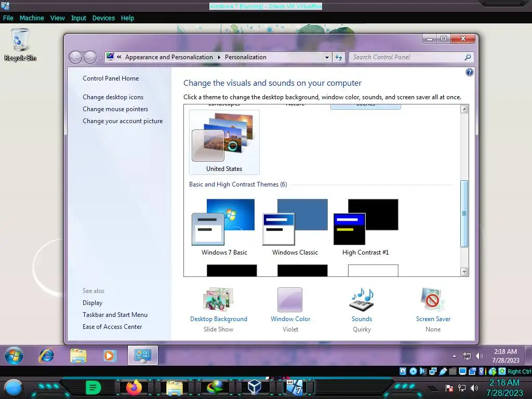Image resolution: width=532 pixels, height=399 pixels.
Task: Open recent pages dropdown beside Forward
Action: 100,57
